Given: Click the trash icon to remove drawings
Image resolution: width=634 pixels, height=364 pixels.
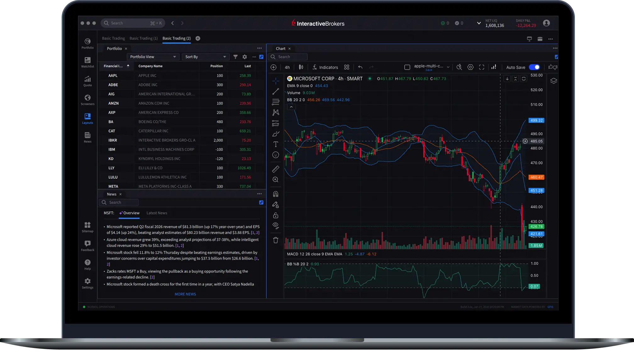Looking at the screenshot, I should (x=276, y=240).
